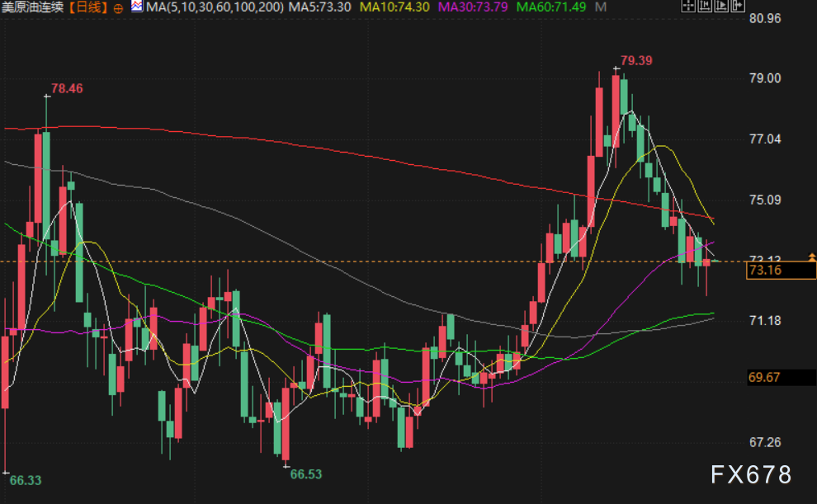This screenshot has width=817, height=504.
Task: Click the 78.46 peak price label
Action: click(x=67, y=88)
